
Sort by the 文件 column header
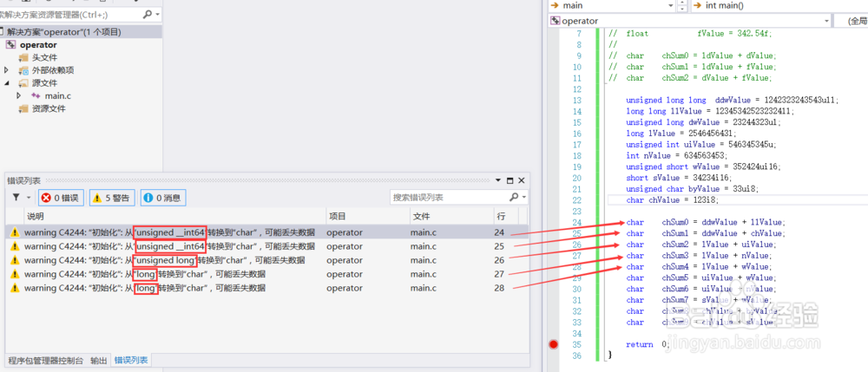(451, 216)
